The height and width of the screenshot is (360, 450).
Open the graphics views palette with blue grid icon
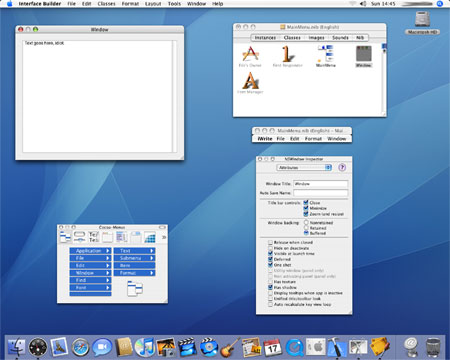pos(150,237)
